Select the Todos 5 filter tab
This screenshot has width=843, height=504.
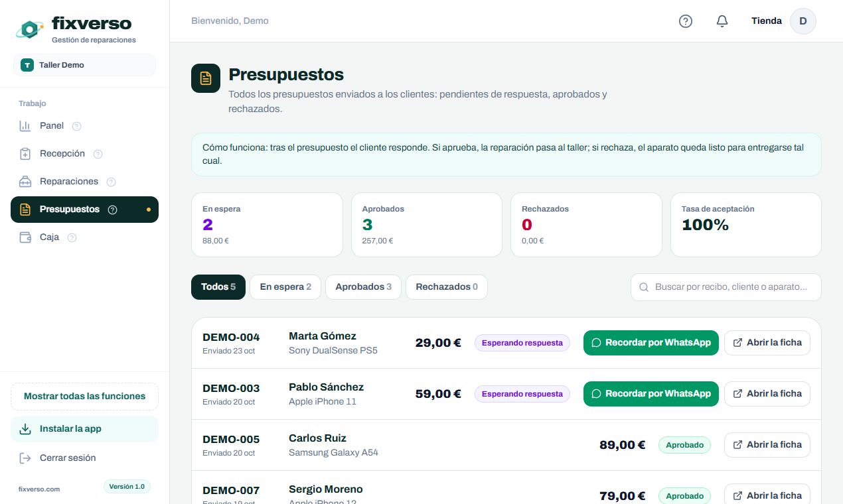[218, 287]
